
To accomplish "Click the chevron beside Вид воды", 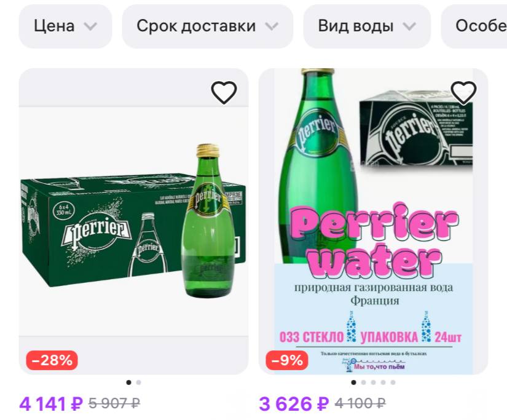I will (x=409, y=26).
